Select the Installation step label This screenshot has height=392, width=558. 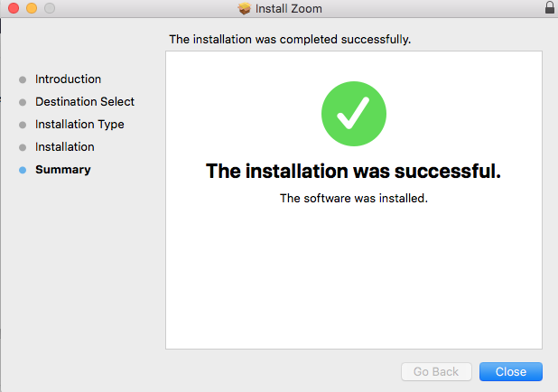click(64, 147)
